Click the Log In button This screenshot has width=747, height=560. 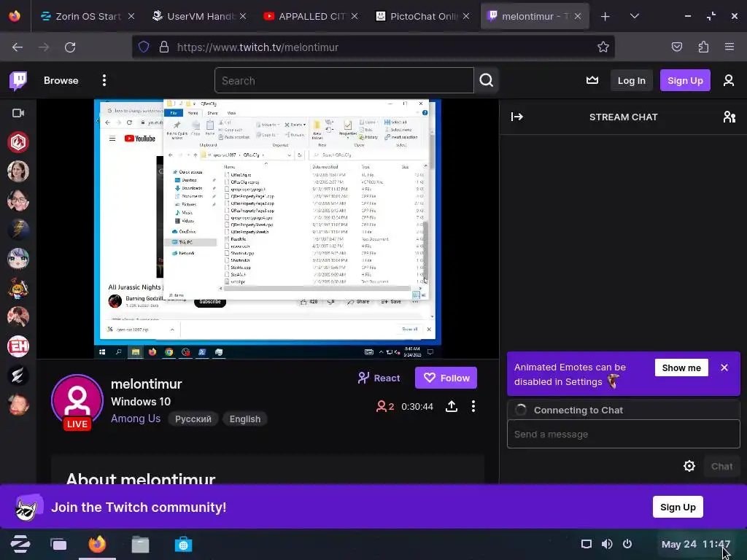631,80
